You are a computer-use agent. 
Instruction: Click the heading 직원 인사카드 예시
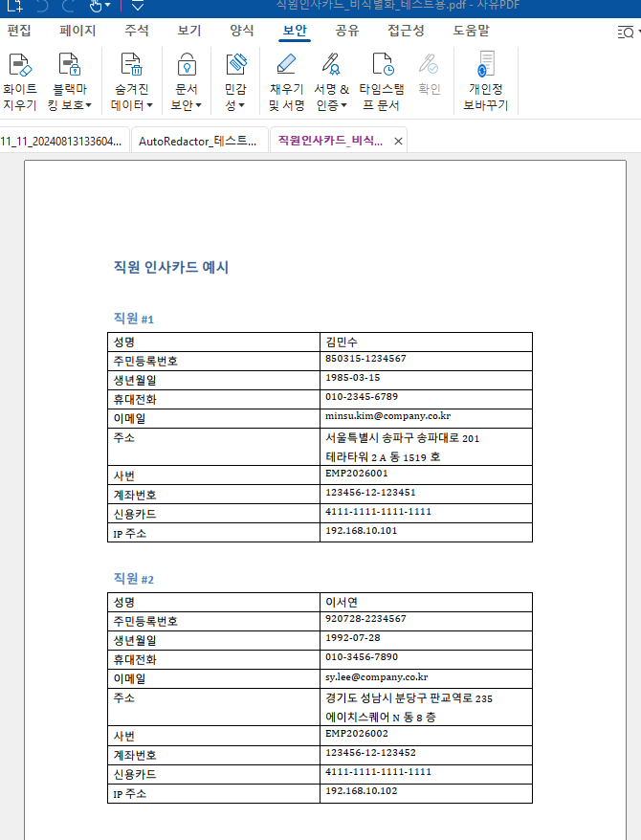tap(171, 267)
